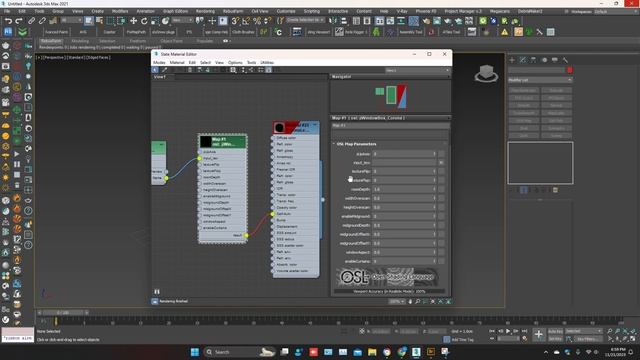Click the taskbar Search box
Image resolution: width=640 pixels, height=360 pixels.
pyautogui.click(x=239, y=352)
